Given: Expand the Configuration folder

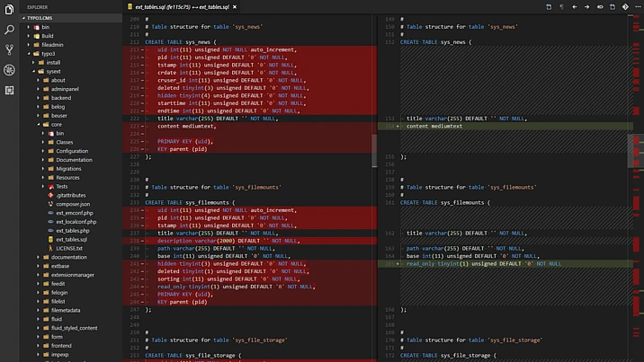Looking at the screenshot, I should (x=71, y=151).
